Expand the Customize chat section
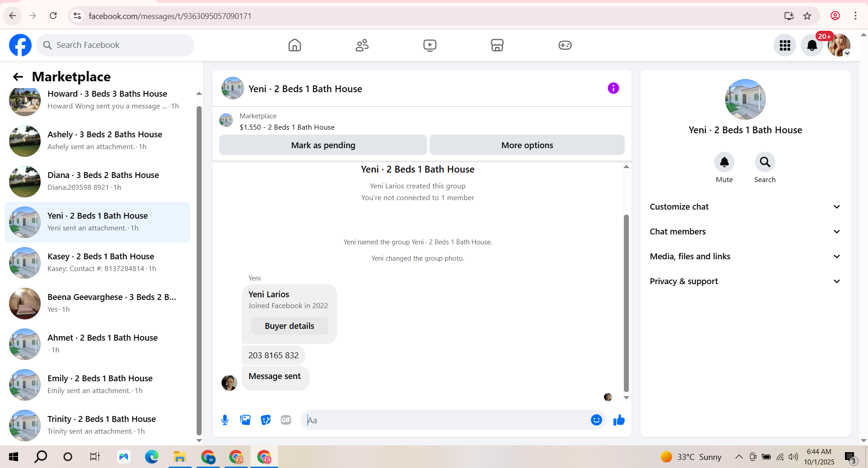The image size is (868, 468). tap(745, 207)
